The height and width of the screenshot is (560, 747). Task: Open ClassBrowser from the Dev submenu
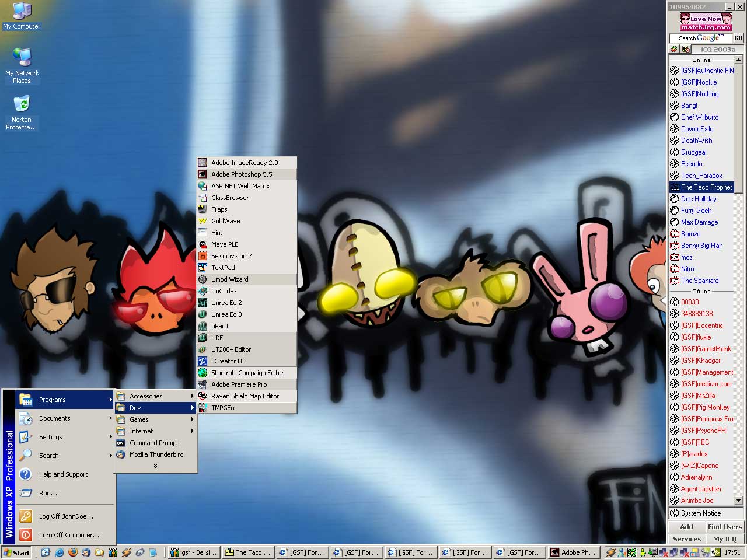[247, 198]
